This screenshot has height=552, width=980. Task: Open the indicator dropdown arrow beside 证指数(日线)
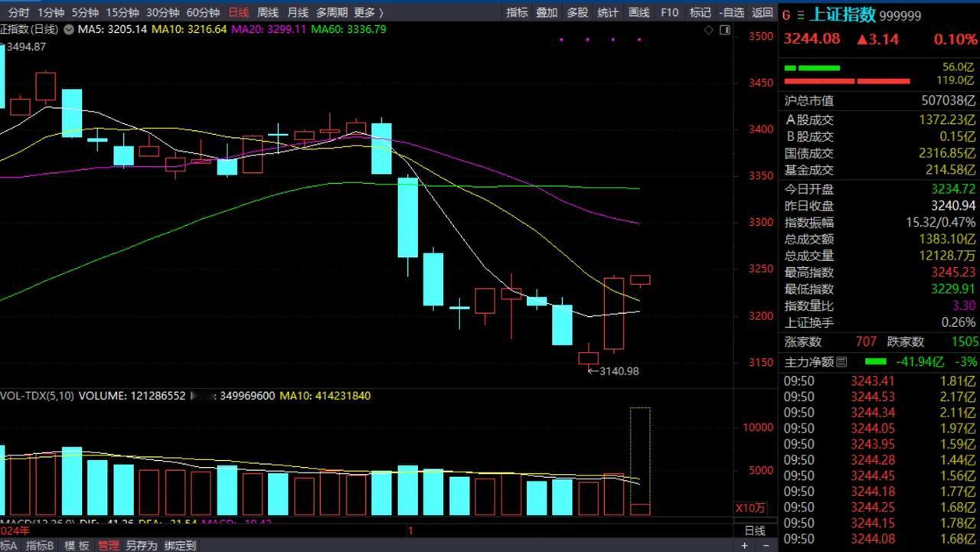click(69, 29)
